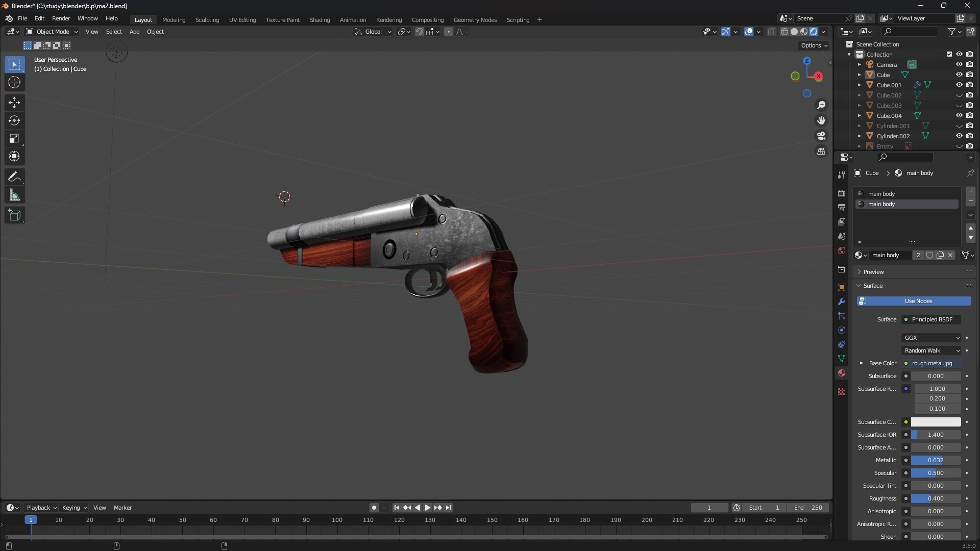Select the Move tool
Image resolution: width=980 pixels, height=551 pixels.
tap(14, 103)
